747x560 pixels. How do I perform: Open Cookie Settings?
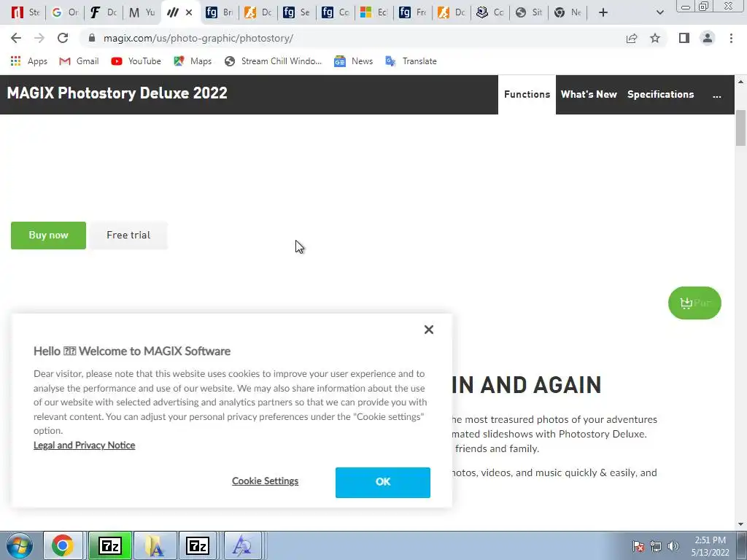[266, 481]
